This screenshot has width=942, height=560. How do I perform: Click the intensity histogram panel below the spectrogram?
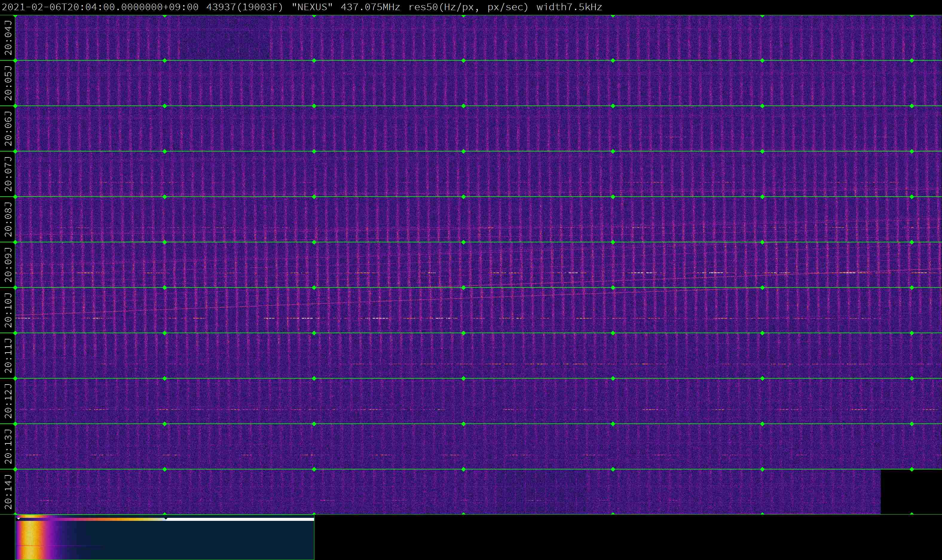tap(165, 540)
